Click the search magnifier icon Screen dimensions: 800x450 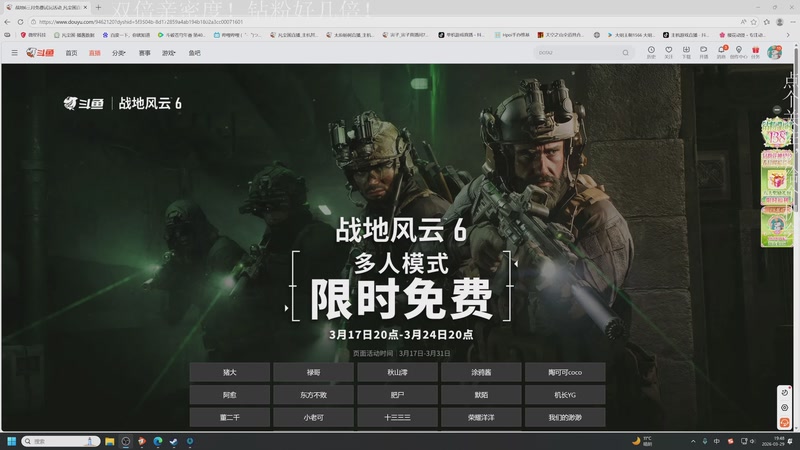626,53
